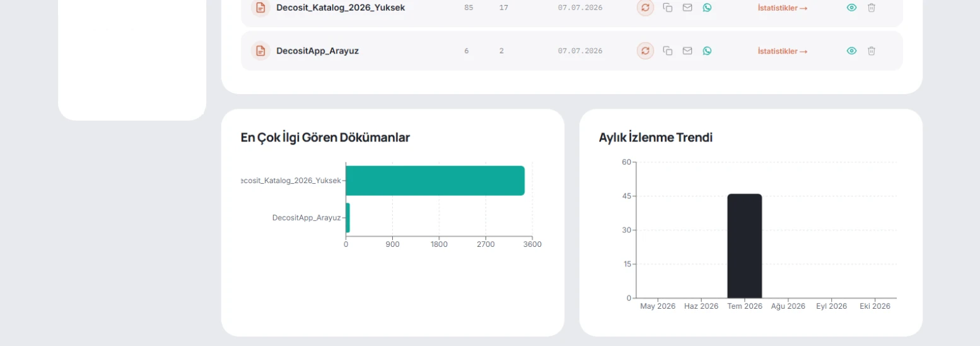Open İstatistikler for Decosit_Katalog_2026_Yuksek
Image resolution: width=980 pixels, height=346 pixels.
[x=783, y=8]
